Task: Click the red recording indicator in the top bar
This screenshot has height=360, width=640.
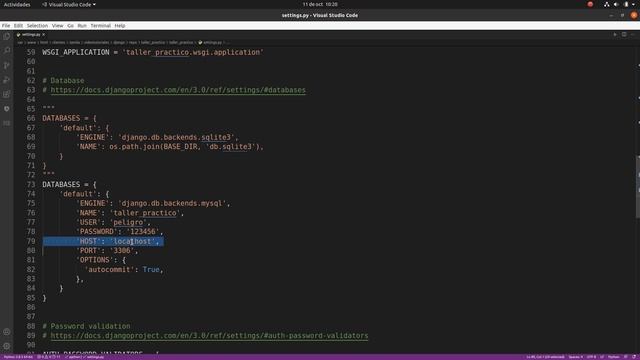Action: (590, 4)
